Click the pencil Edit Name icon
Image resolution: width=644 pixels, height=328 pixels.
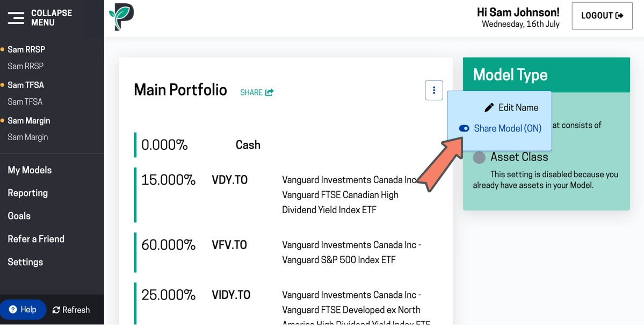coord(489,107)
